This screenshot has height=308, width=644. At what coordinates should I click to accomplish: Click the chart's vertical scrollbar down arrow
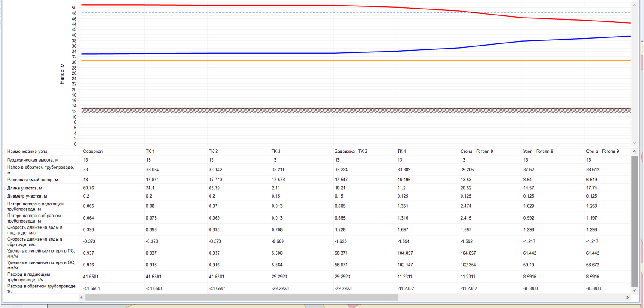pyautogui.click(x=635, y=143)
